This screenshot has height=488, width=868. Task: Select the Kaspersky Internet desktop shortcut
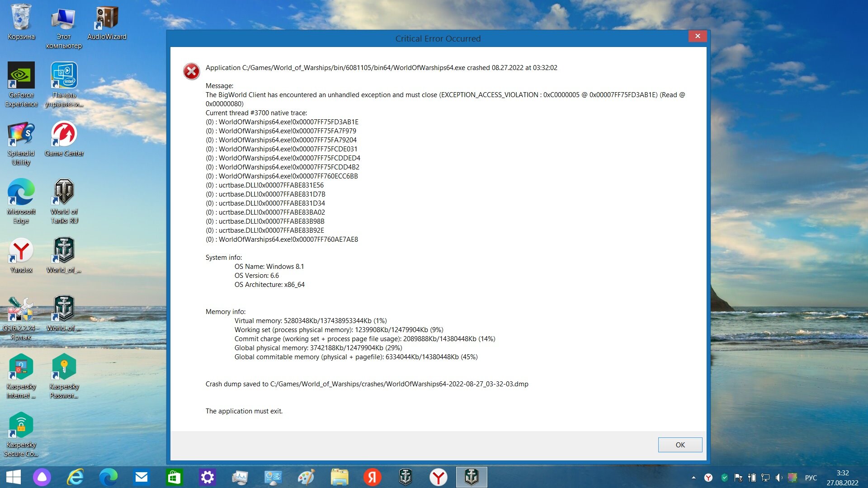21,376
